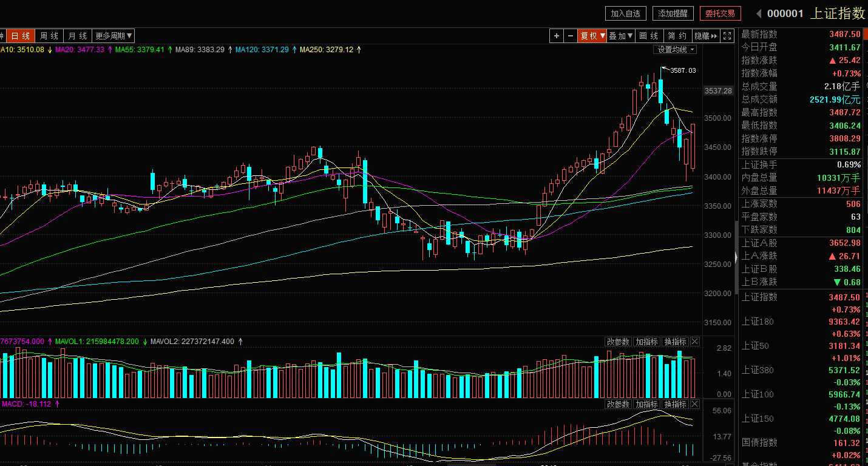Select the MA89 value label
The image size is (868, 466).
(200, 50)
